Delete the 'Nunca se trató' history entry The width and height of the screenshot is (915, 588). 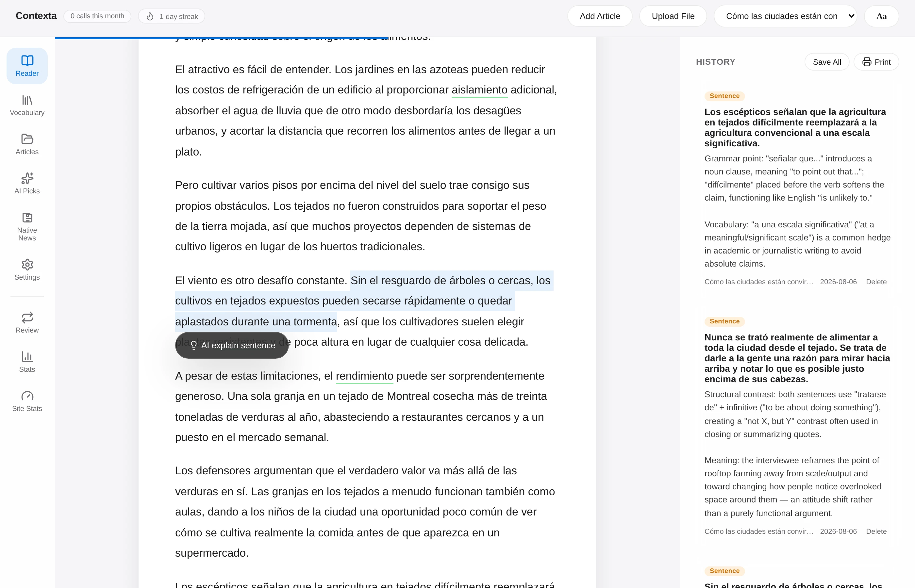click(x=876, y=531)
